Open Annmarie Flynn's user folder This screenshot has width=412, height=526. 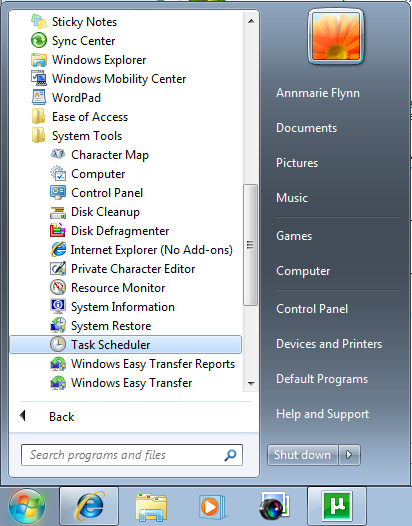318,93
